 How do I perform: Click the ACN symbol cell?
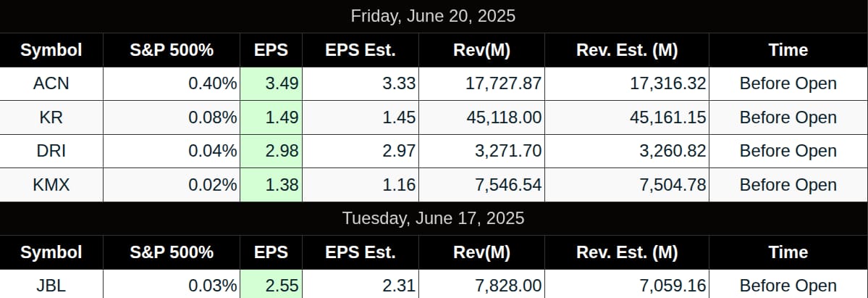click(x=51, y=84)
